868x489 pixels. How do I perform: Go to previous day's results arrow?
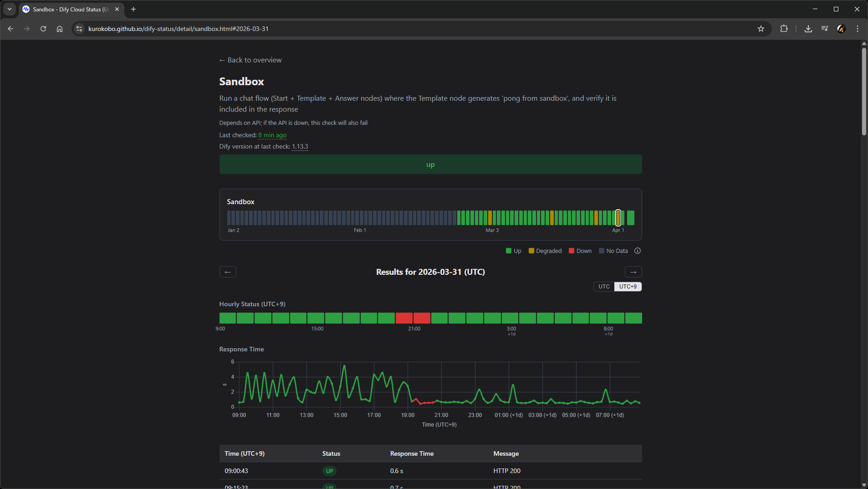[228, 272]
